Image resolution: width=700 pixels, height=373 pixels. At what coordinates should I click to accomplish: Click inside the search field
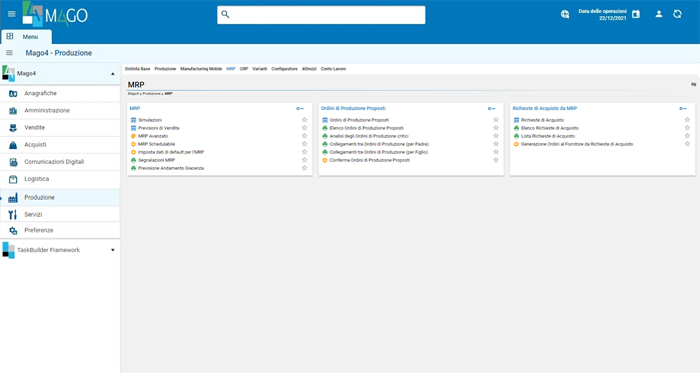(321, 15)
